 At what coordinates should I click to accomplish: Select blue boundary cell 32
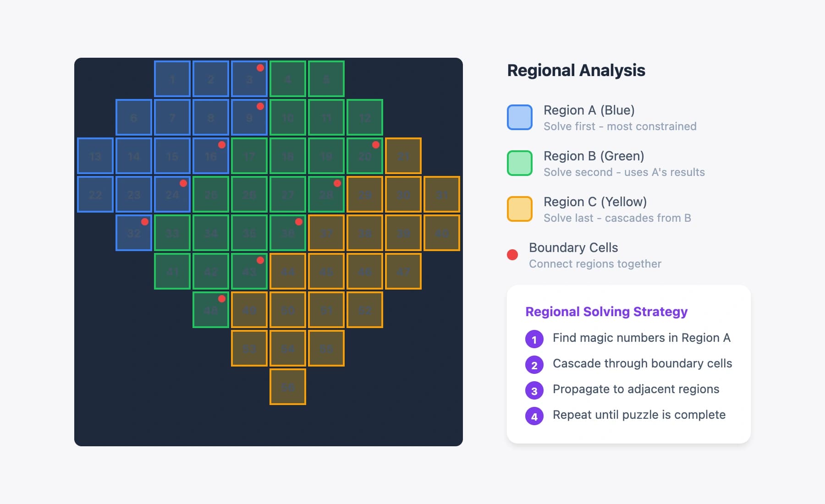point(134,233)
